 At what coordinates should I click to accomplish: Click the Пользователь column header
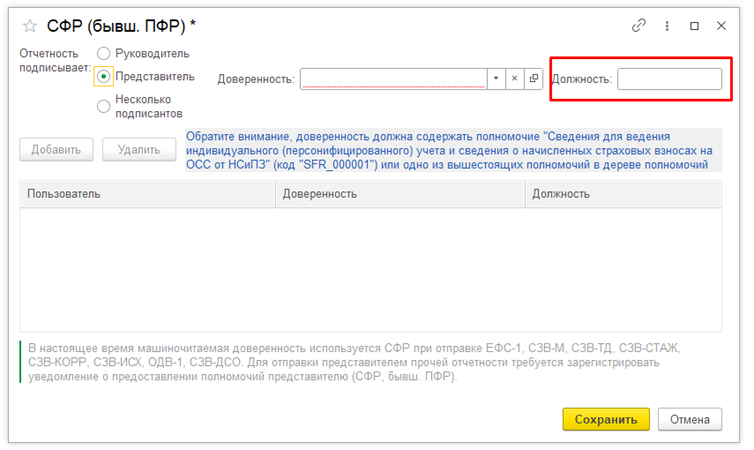[x=147, y=194]
